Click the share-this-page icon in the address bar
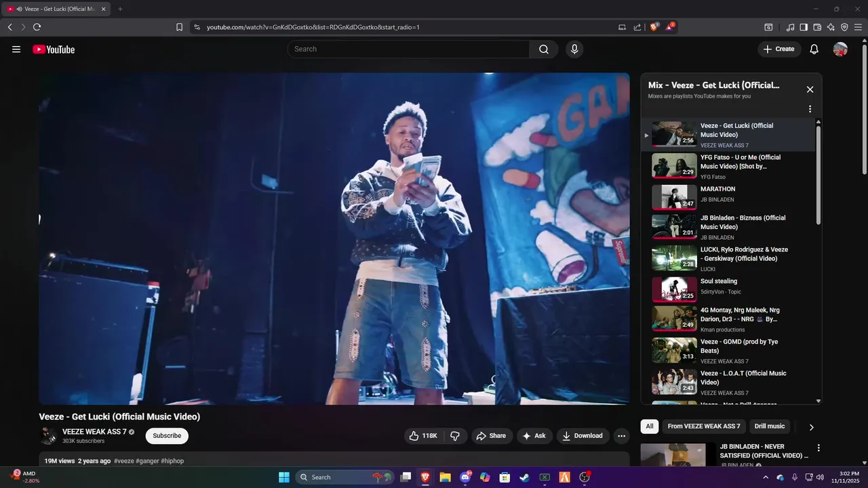The width and height of the screenshot is (868, 488). (x=637, y=27)
